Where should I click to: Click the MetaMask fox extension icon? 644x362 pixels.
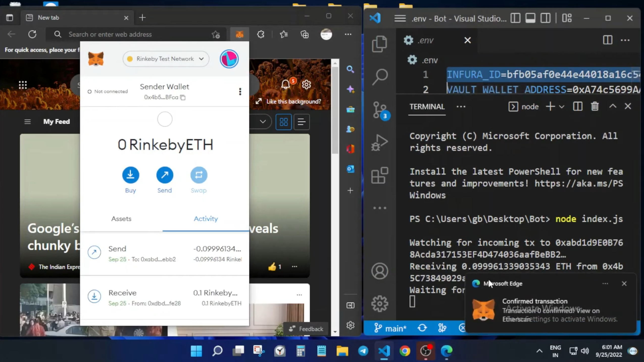tap(239, 34)
